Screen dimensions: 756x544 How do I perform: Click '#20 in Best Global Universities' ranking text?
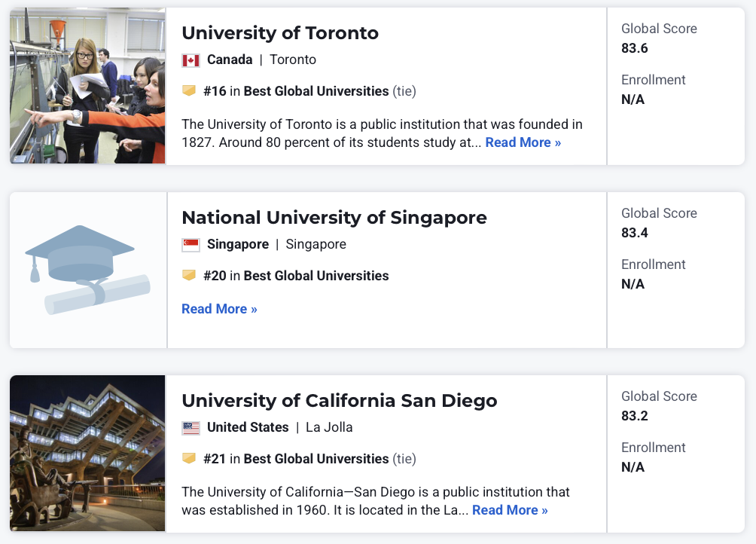pyautogui.click(x=296, y=276)
